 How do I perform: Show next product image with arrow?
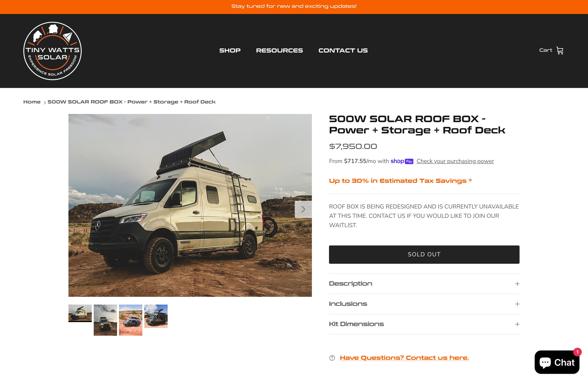click(303, 209)
